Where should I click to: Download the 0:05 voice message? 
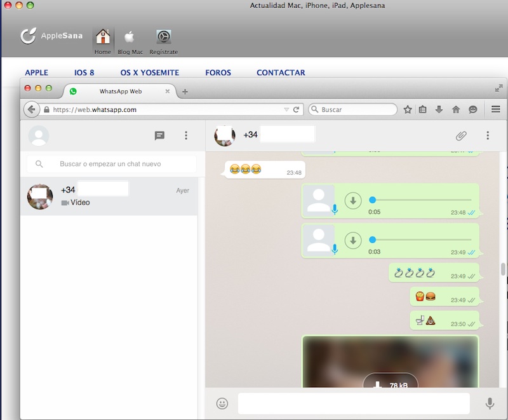(353, 201)
